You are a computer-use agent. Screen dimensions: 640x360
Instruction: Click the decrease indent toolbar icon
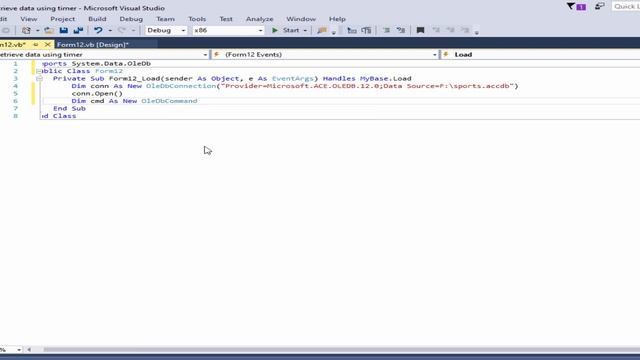(386, 30)
